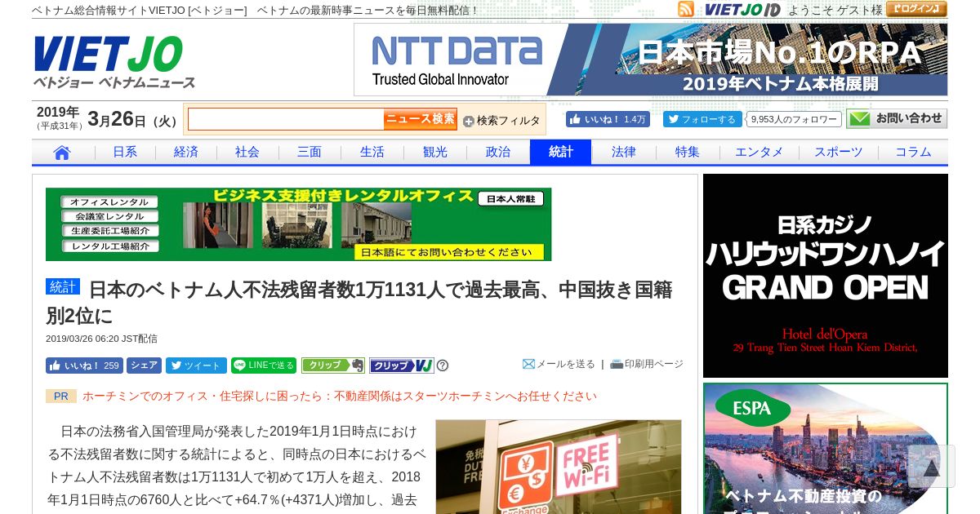Focus the news search input field
This screenshot has width=980, height=514.
coord(286,119)
